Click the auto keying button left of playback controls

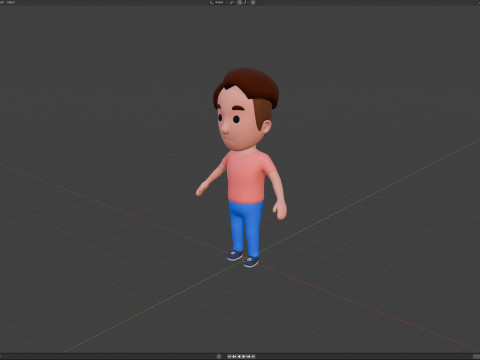(x=219, y=357)
